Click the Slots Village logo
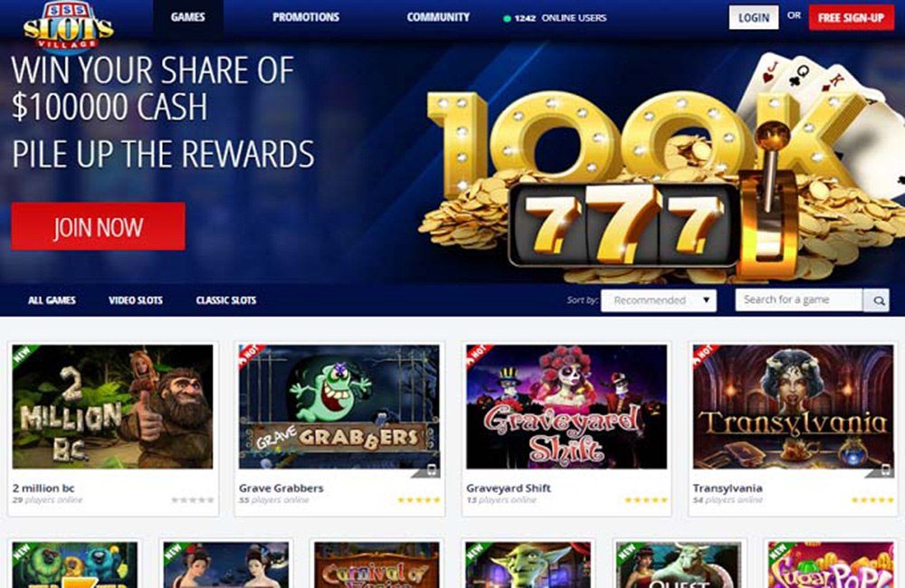This screenshot has height=588, width=905. tap(68, 26)
